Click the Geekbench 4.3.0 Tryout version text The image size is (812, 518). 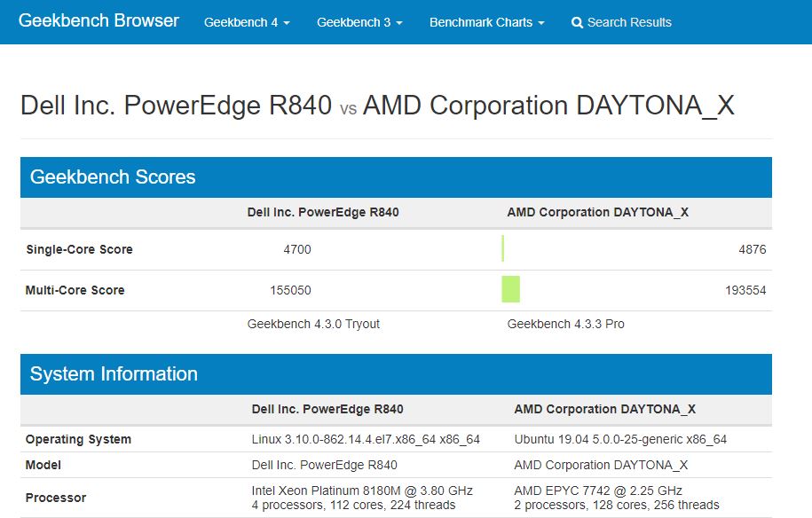click(x=313, y=324)
